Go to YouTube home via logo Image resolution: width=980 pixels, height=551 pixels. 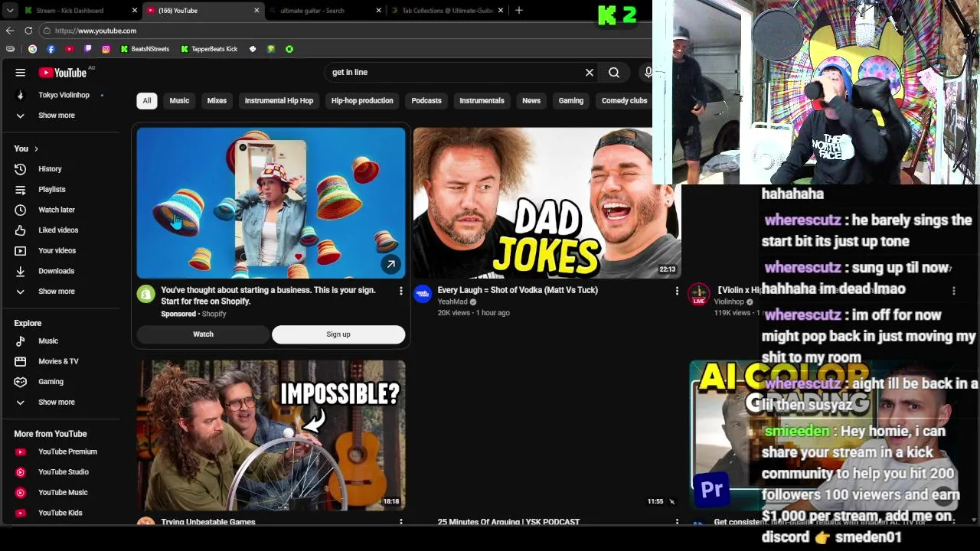[x=63, y=73]
